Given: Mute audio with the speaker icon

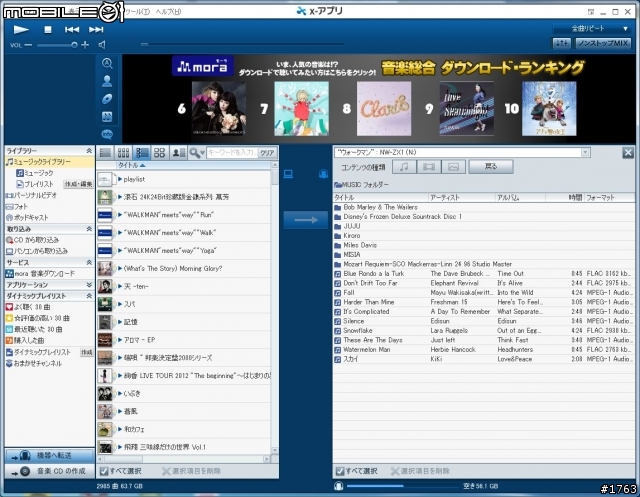Looking at the screenshot, I should pyautogui.click(x=102, y=45).
